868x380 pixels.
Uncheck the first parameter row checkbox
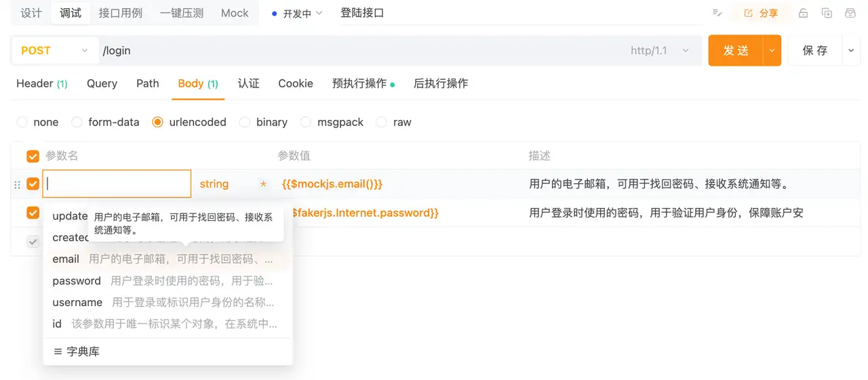[33, 184]
